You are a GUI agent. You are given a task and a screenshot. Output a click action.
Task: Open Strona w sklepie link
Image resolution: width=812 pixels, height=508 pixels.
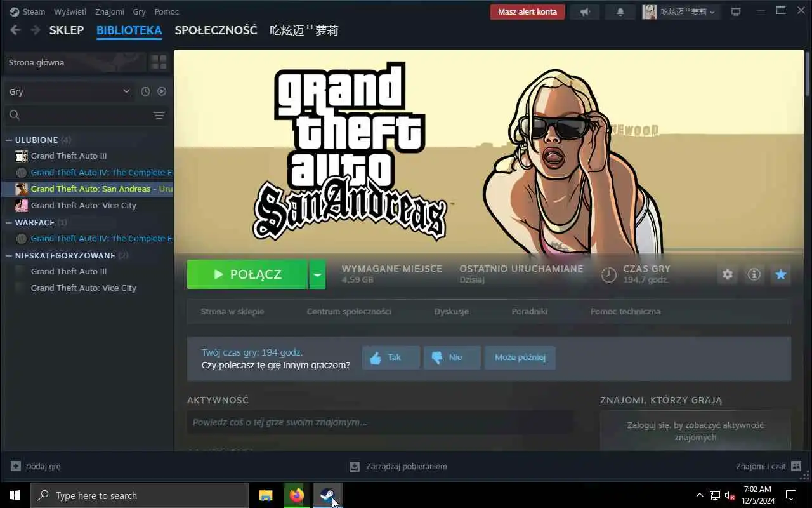232,311
